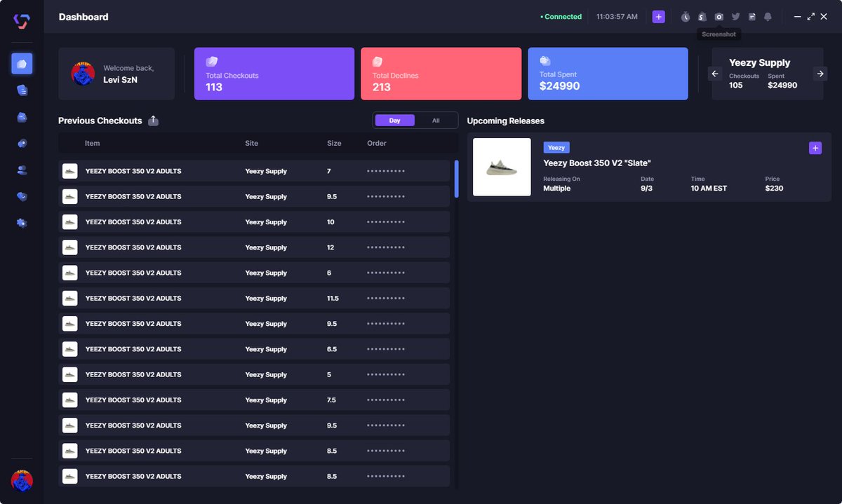Click the purple plus button in top bar
Screen dimensions: 842x504
[x=658, y=17]
